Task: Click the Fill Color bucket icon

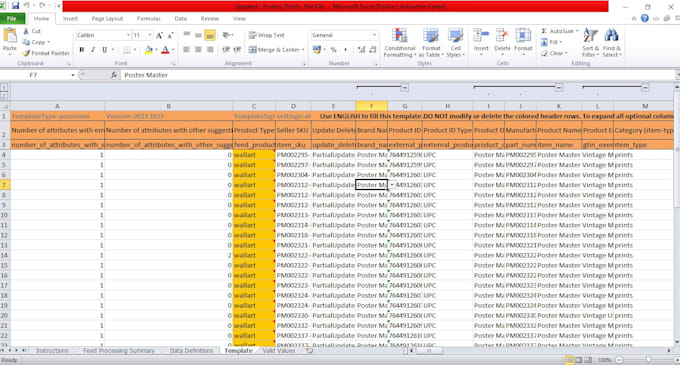Action: [x=149, y=50]
